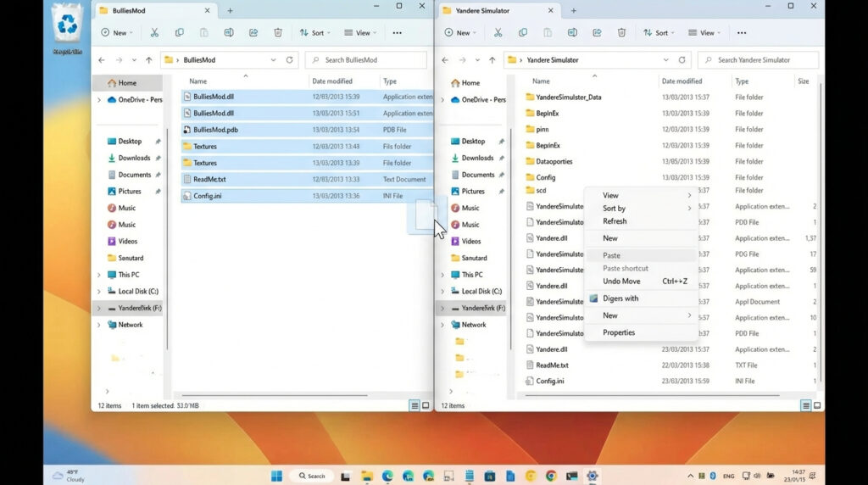
Task: Select Properties in the context menu
Action: coord(618,332)
